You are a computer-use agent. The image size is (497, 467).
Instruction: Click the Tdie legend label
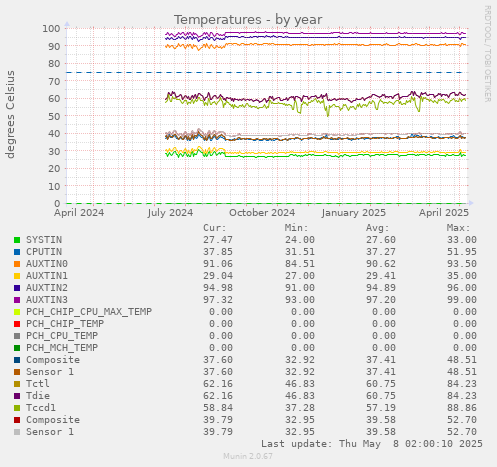tap(38, 396)
